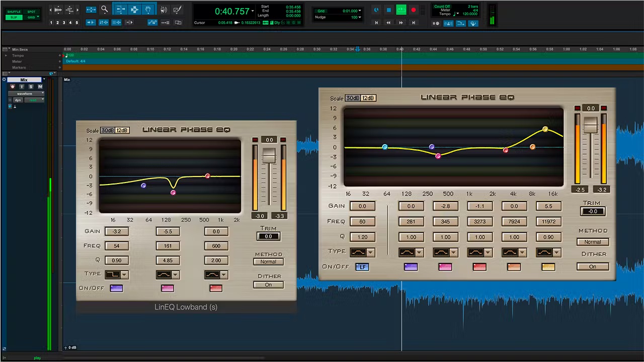The height and width of the screenshot is (362, 644).
Task: Click the Rewind transport button
Action: [x=388, y=23]
